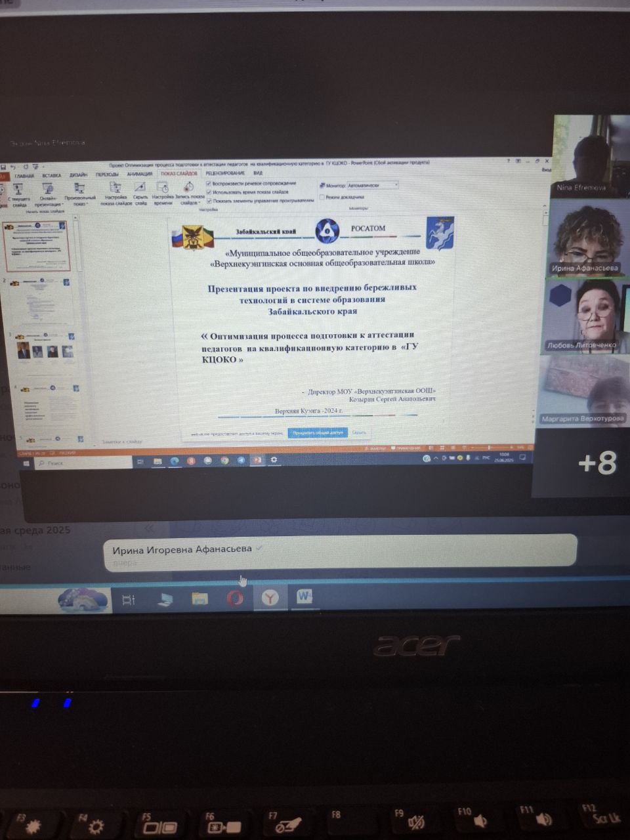The image size is (630, 840).
Task: Click 'Верхняя Куэнга -2024 г.' text
Action: pyautogui.click(x=309, y=411)
